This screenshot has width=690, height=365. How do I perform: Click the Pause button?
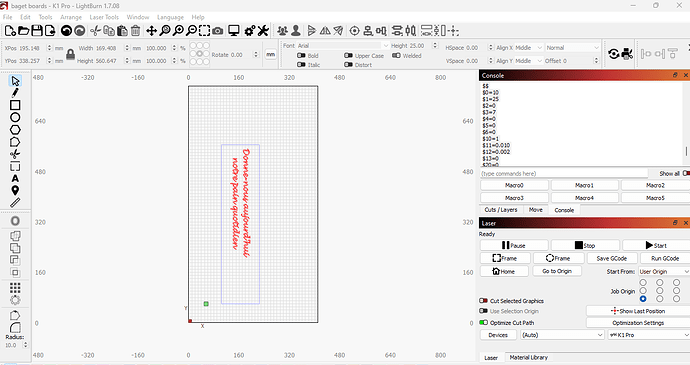[514, 245]
